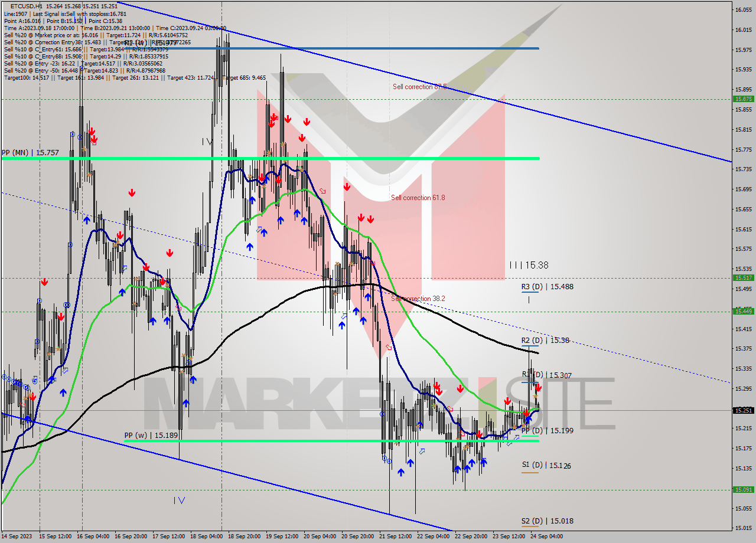
Task: Click the green 15.449 price tag on axis
Action: tap(743, 311)
